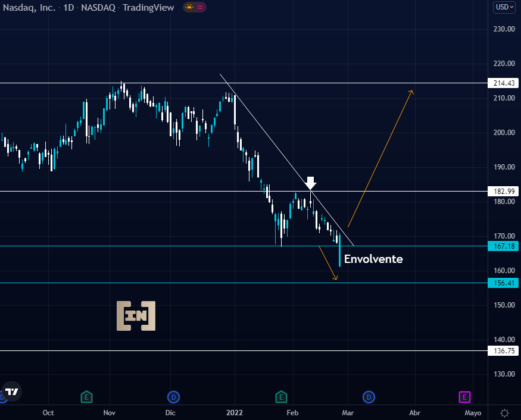Screen dimensions: 521x420
Task: Select the 214.43 price label
Action: pos(503,83)
